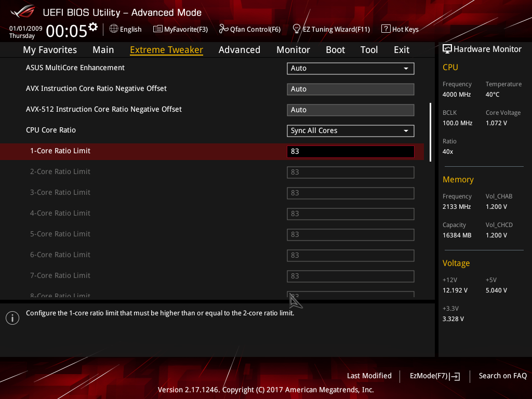Click the EzMode exit arrow icon
This screenshot has height=399, width=532.
(x=455, y=376)
